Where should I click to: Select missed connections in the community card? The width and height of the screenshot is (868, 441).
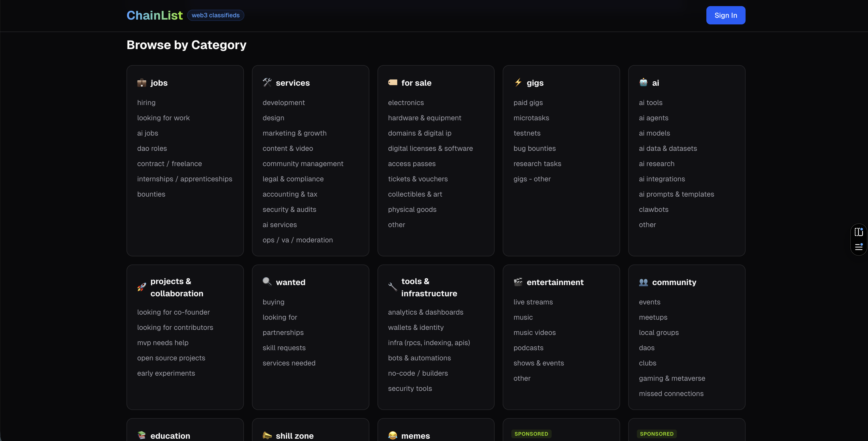671,393
